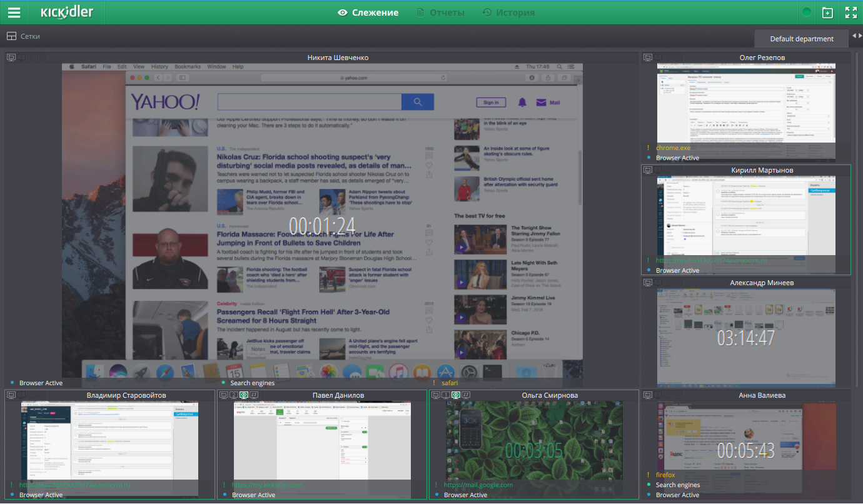Show previous department tabs with left arrow
The image size is (863, 504).
coord(854,36)
